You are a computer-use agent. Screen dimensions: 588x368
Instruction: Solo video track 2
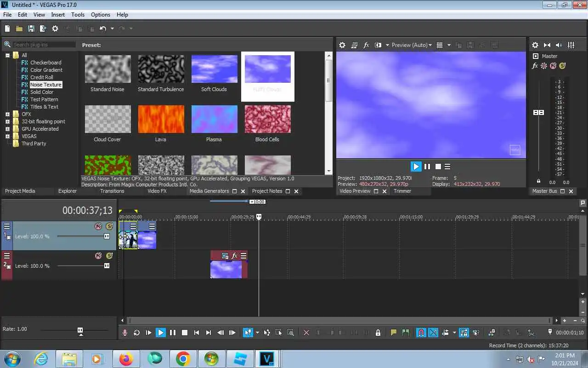(x=109, y=256)
